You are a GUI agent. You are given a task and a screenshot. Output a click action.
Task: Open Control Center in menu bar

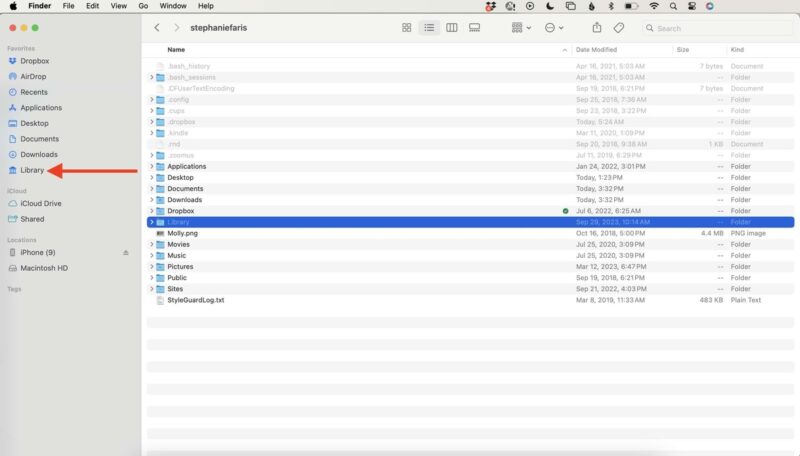692,6
